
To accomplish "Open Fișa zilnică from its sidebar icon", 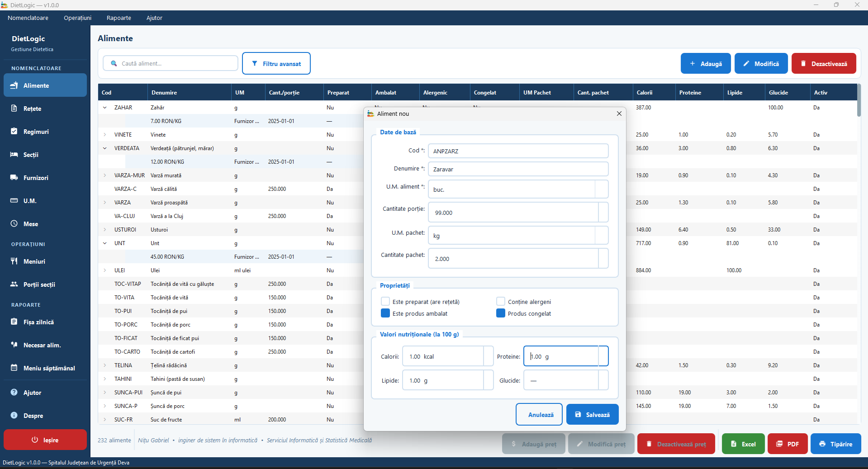I will 14,322.
